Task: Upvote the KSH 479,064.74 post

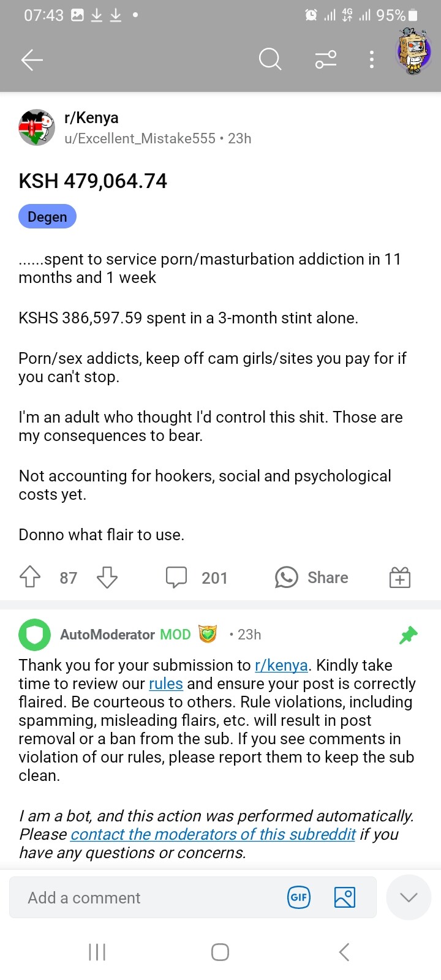Action: point(30,578)
